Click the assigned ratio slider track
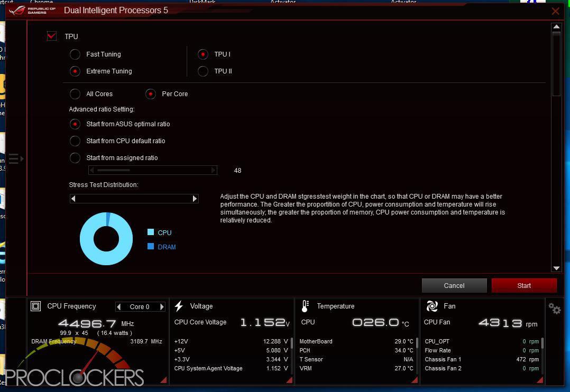570x392 pixels. (153, 170)
